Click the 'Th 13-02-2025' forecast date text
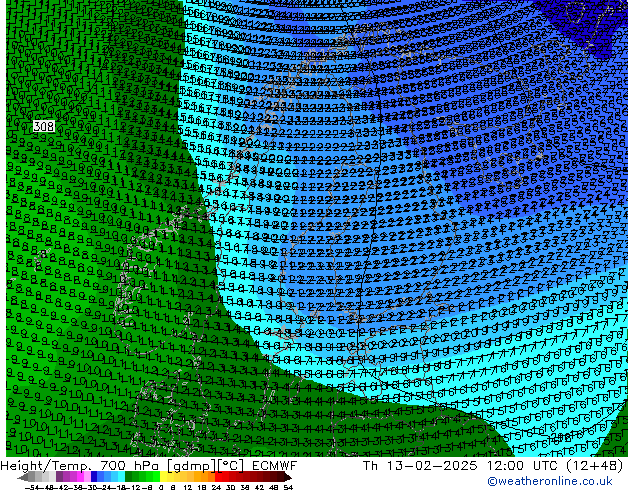Screen dimensions: 634x490 click(x=421, y=466)
